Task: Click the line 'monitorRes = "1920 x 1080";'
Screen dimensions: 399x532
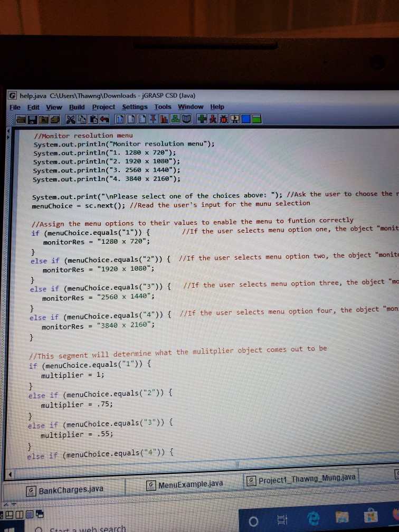Action: pos(98,269)
